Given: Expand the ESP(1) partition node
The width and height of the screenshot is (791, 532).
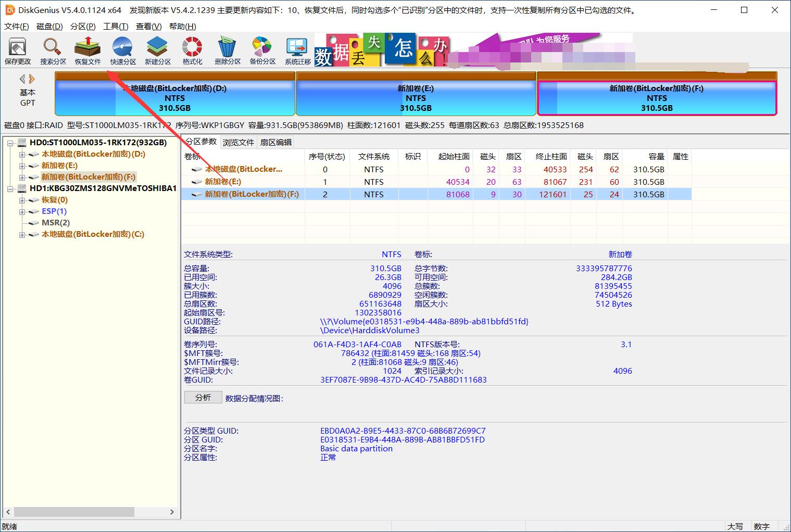Looking at the screenshot, I should click(21, 211).
